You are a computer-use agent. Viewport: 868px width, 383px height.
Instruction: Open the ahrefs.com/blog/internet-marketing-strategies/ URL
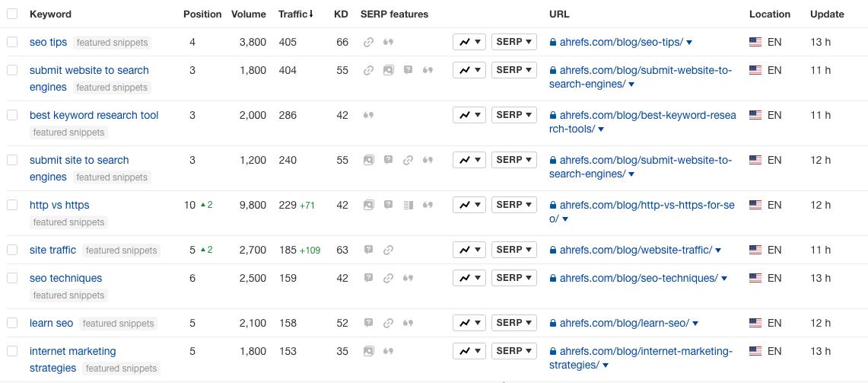[641, 358]
